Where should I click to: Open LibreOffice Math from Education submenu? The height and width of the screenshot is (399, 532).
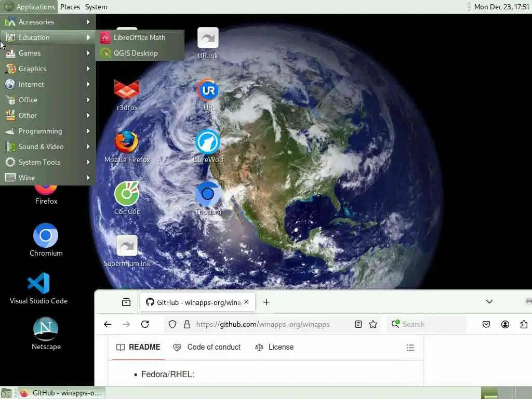click(x=140, y=37)
